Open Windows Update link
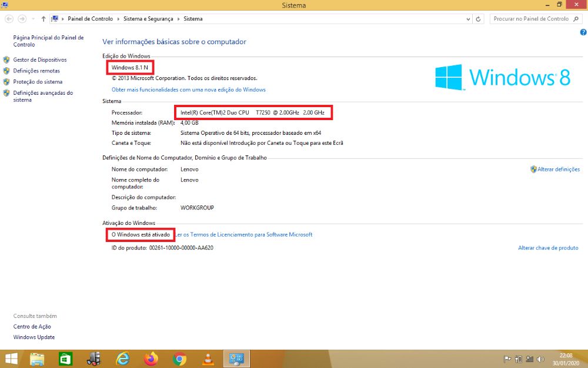588x368 pixels. (x=34, y=337)
